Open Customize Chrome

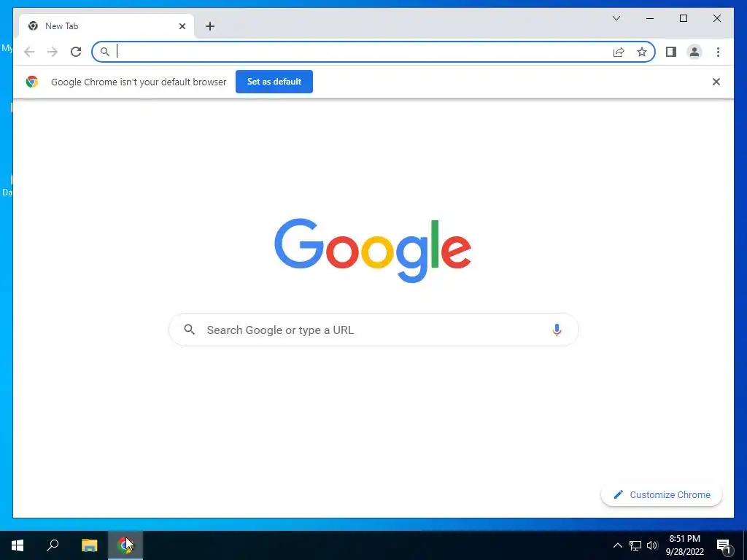[x=662, y=495]
